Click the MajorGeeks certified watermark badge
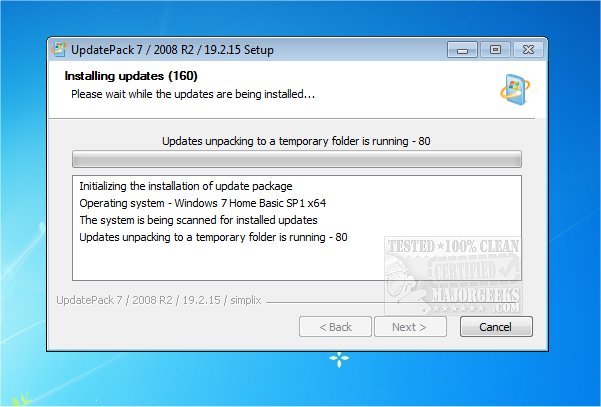 453,275
